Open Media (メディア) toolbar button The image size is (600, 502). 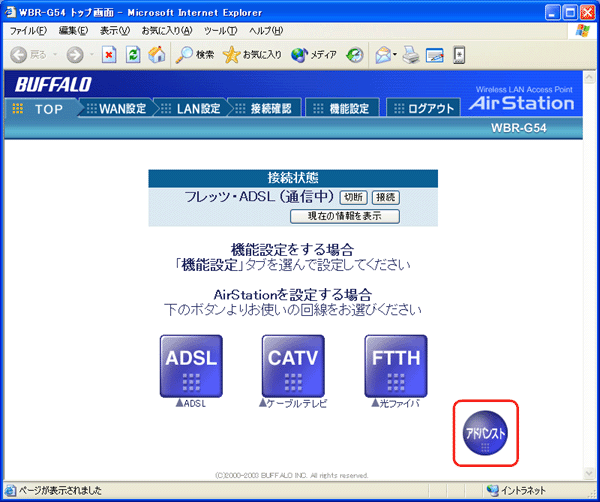point(313,55)
